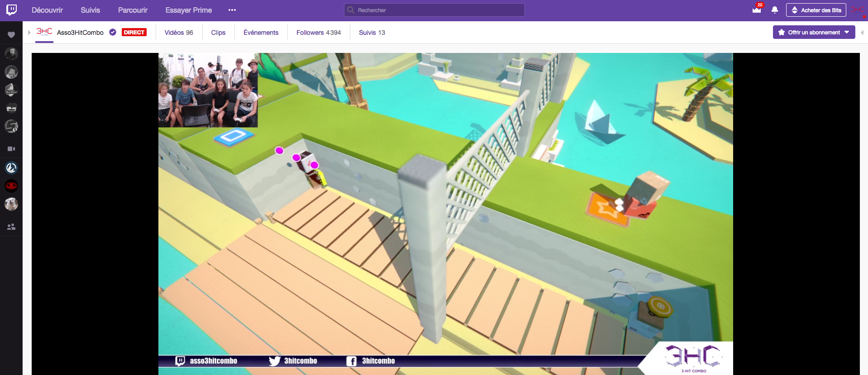The image size is (868, 375).
Task: Click the Twitch logo home icon
Action: 12,10
